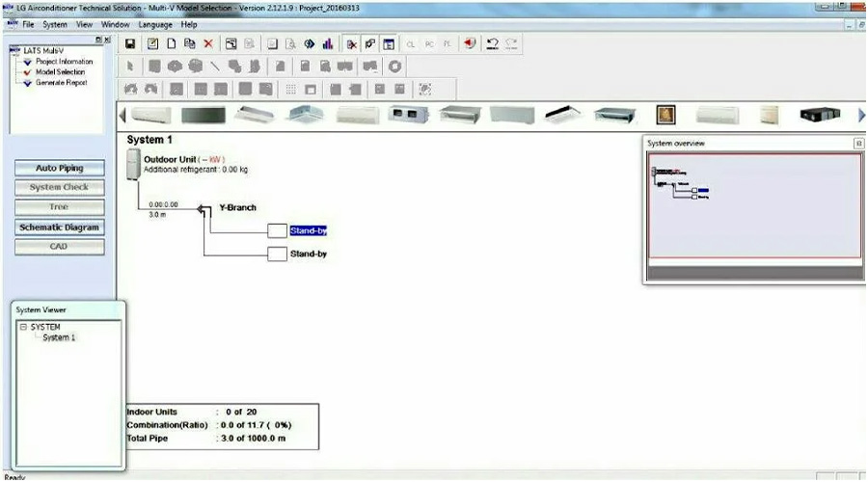This screenshot has height=482, width=868.
Task: Click the red back-arrow icon
Action: (470, 43)
